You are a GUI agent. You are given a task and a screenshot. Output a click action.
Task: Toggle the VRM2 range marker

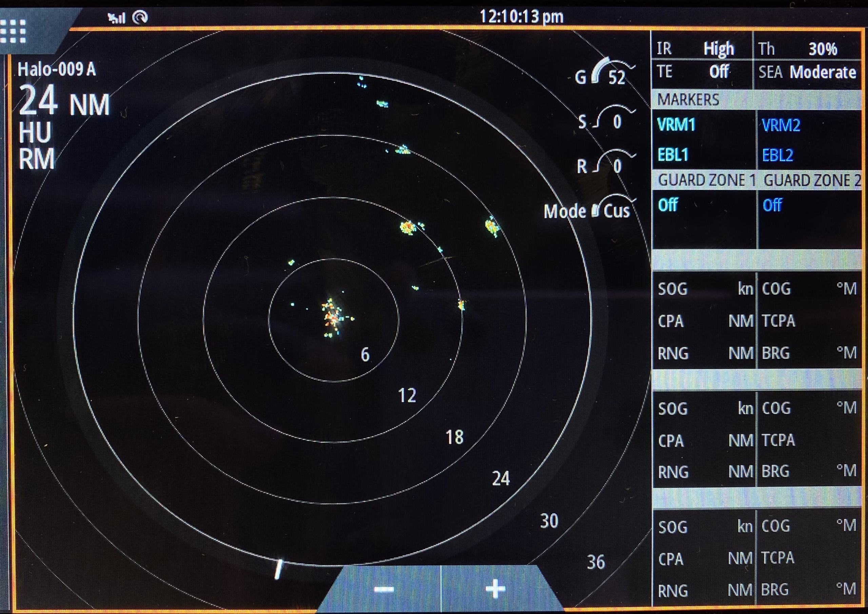coord(781,125)
